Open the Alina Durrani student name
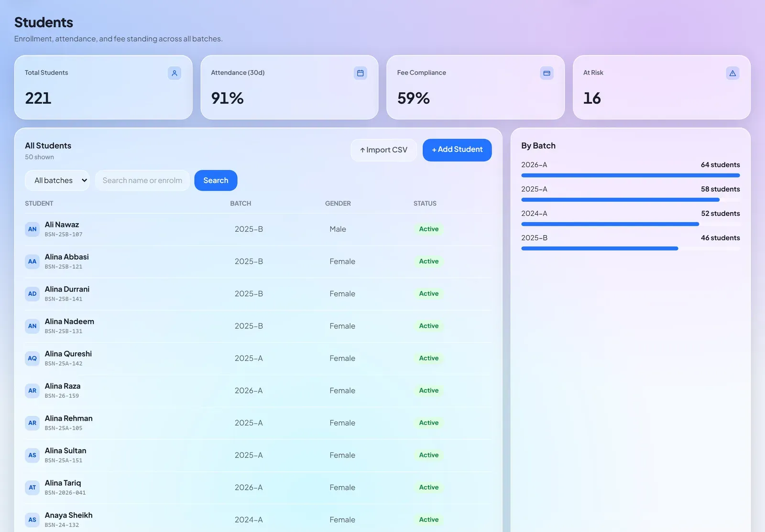Screen dimensions: 765x532 (x=67, y=289)
